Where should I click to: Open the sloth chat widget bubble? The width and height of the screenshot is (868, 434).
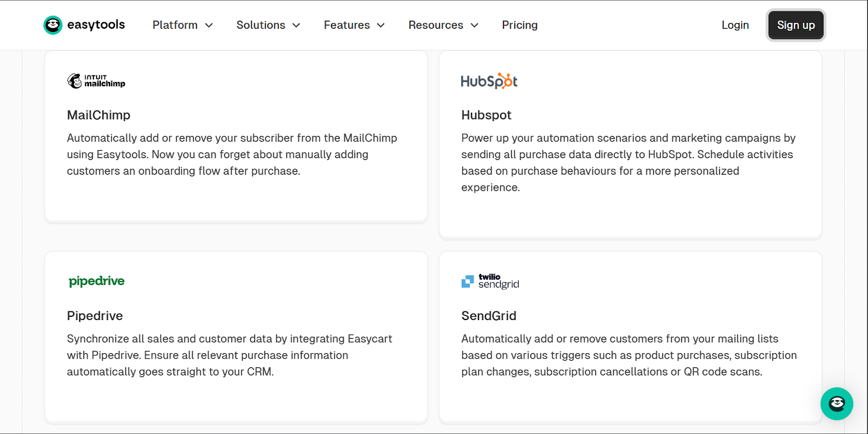point(837,404)
